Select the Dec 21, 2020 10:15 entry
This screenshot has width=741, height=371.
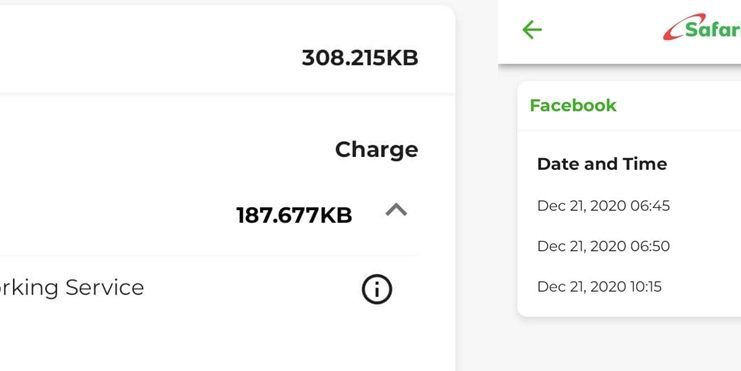pos(599,287)
